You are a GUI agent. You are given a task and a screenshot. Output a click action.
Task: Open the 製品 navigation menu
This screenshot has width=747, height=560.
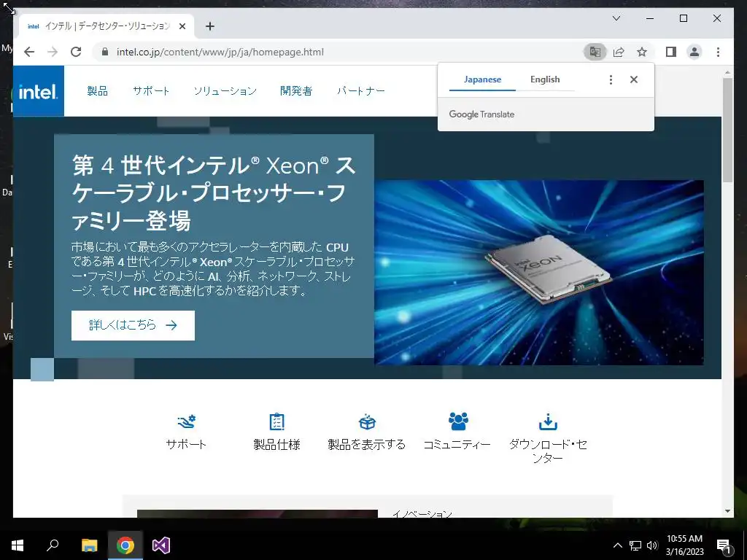[x=98, y=91]
